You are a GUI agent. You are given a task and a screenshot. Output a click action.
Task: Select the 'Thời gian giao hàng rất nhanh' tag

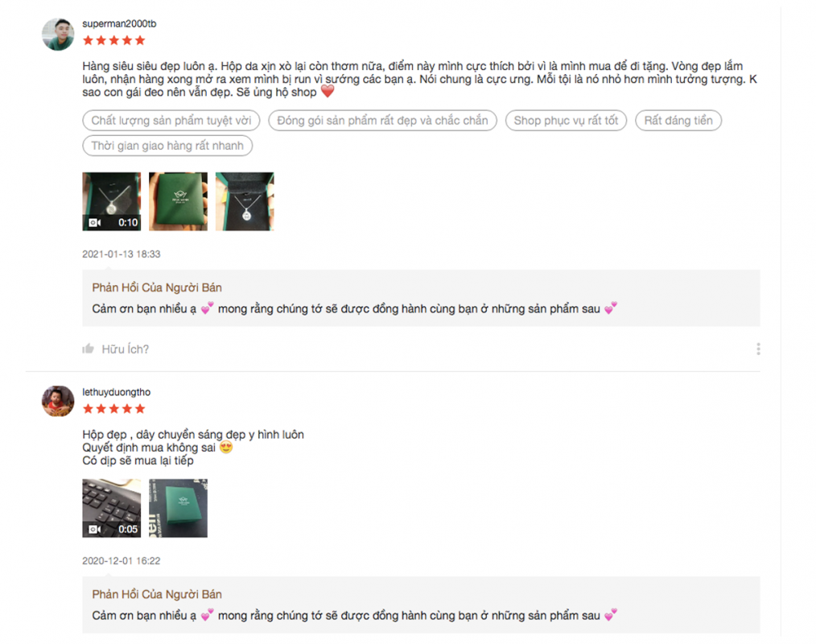tap(167, 145)
